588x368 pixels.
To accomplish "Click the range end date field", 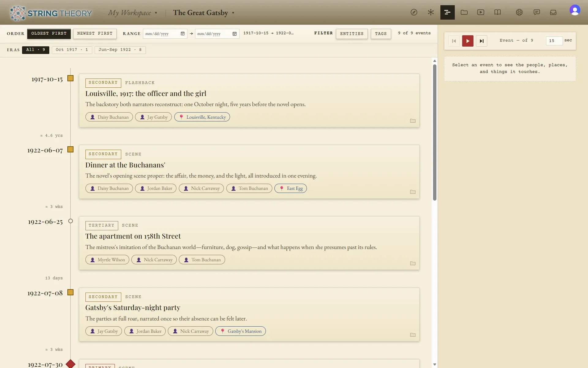I will [x=217, y=34].
